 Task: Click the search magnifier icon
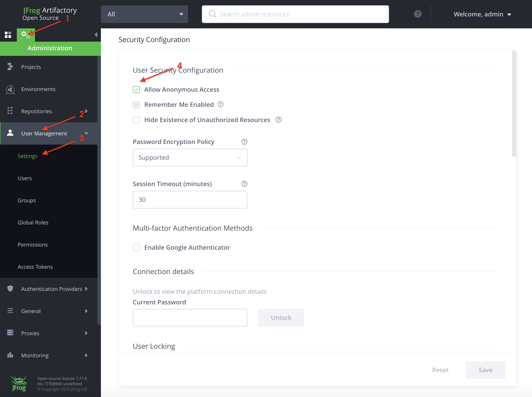click(x=212, y=14)
